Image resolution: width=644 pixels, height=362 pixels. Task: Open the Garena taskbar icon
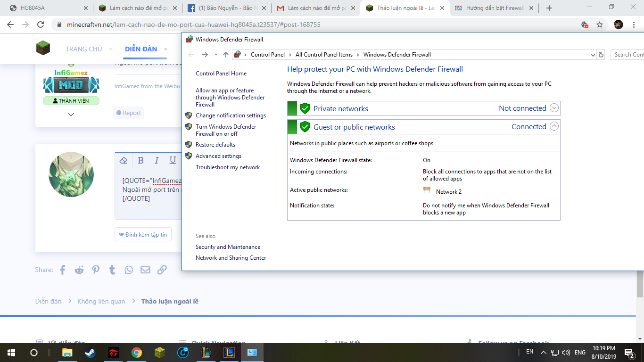113,352
